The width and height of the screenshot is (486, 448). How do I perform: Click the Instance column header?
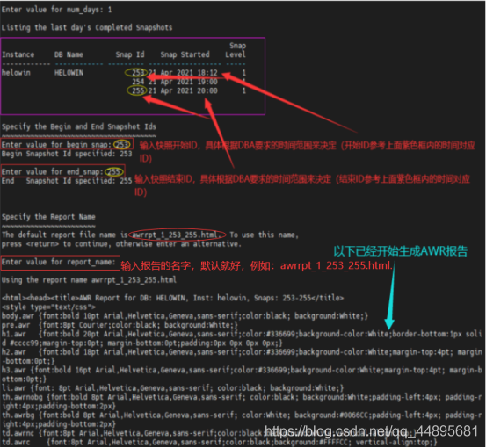(x=18, y=54)
